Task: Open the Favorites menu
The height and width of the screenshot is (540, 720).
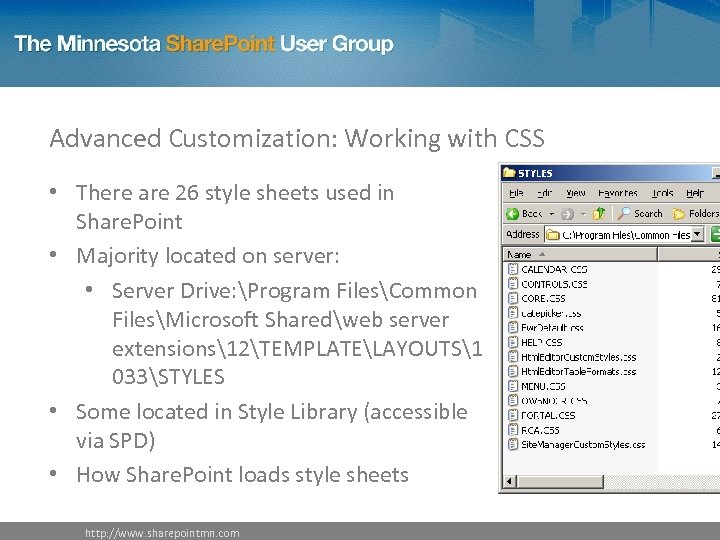Action: pos(618,193)
